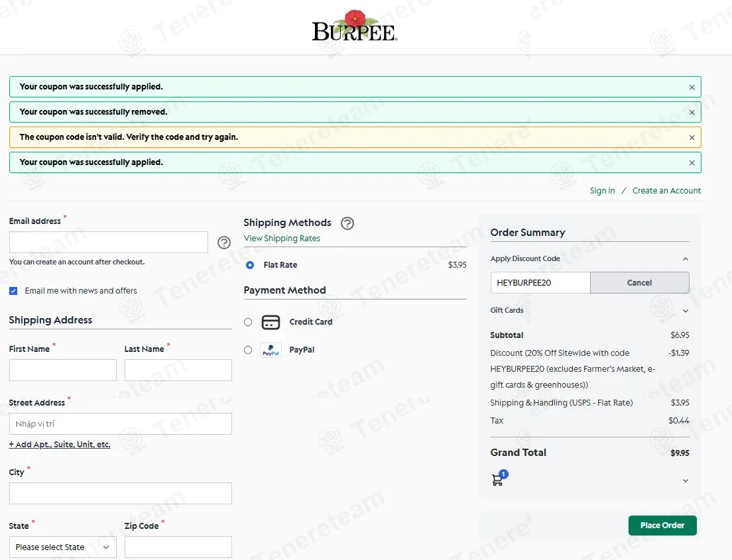Open View Shipping Rates link
This screenshot has height=560, width=732.
(x=282, y=239)
